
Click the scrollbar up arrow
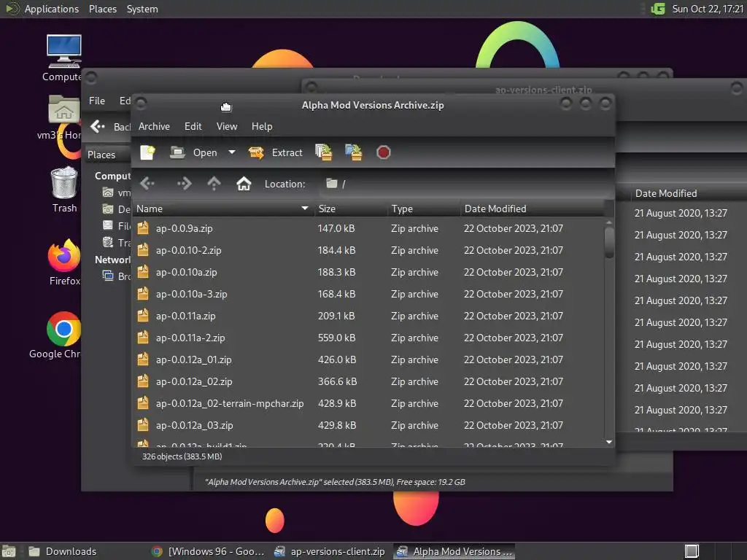(x=609, y=222)
